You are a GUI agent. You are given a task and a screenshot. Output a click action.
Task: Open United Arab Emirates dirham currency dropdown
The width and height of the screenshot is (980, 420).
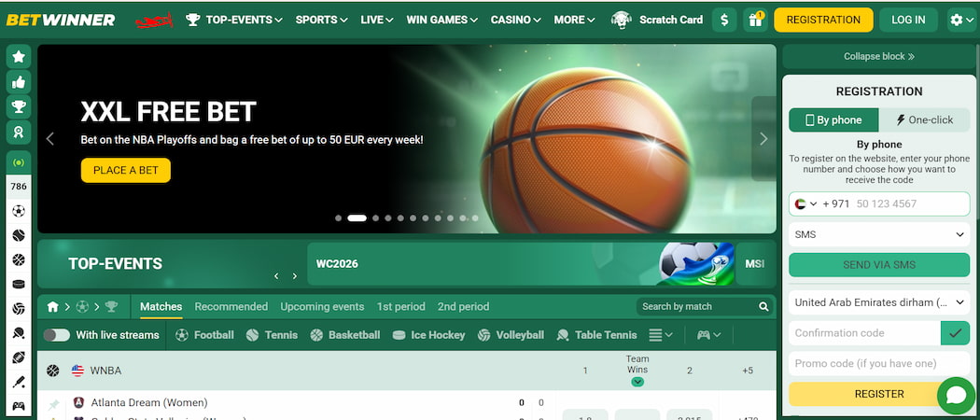[879, 302]
